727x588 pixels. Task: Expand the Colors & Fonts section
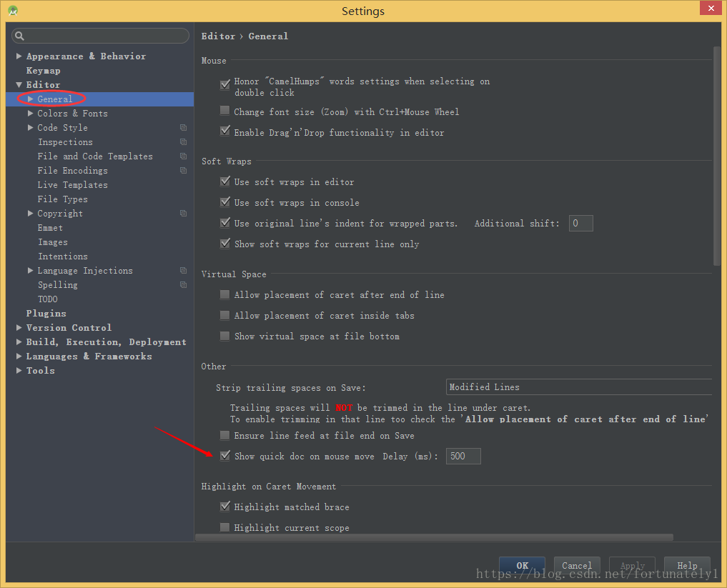pyautogui.click(x=31, y=114)
